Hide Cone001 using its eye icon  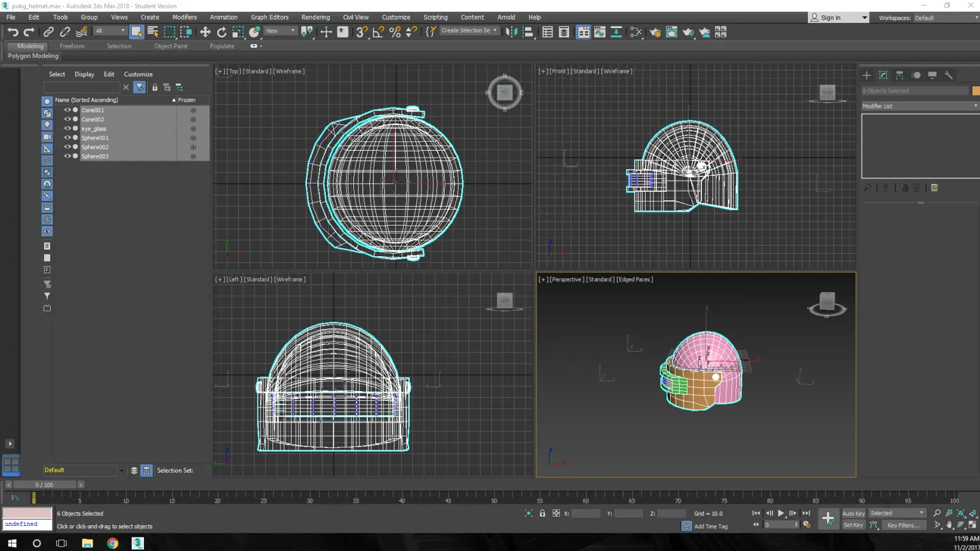point(67,110)
